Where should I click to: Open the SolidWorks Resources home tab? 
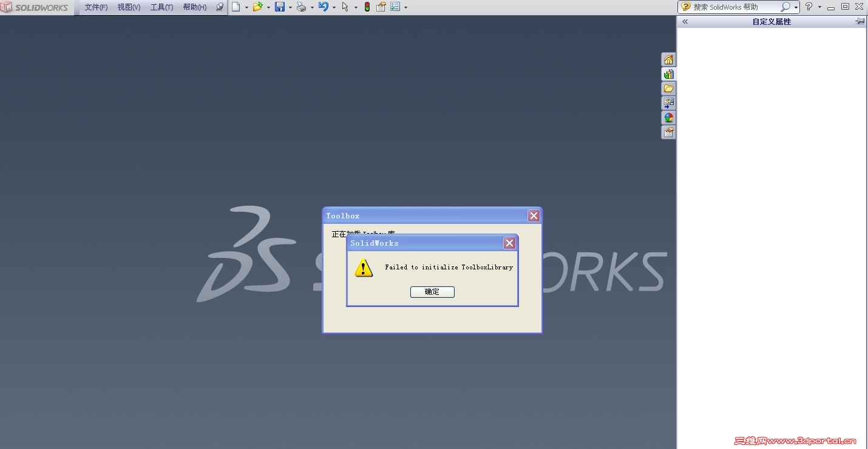coord(668,59)
